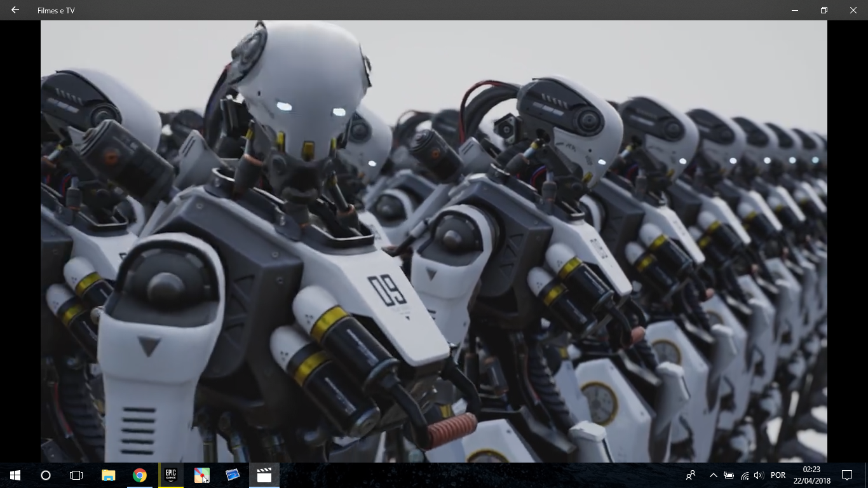Open the Epic Games Launcher taskbar icon
Screen dimensions: 868x488
(x=171, y=475)
